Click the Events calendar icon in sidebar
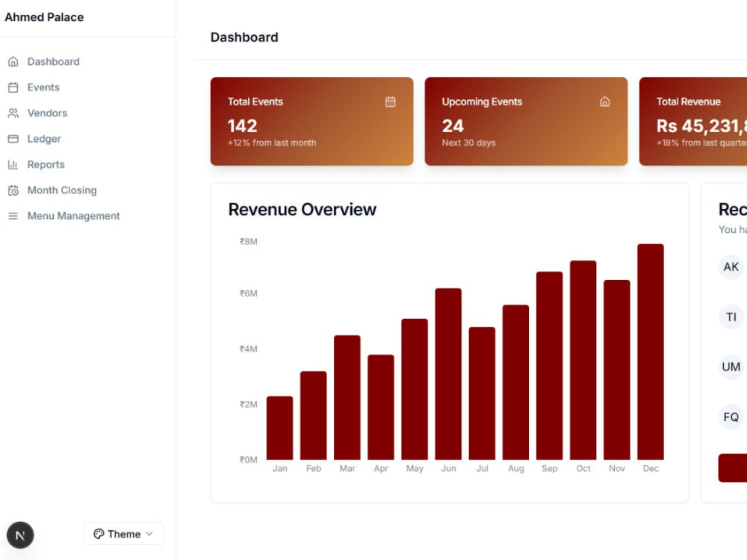Screen dimensions: 747x560 click(13, 87)
